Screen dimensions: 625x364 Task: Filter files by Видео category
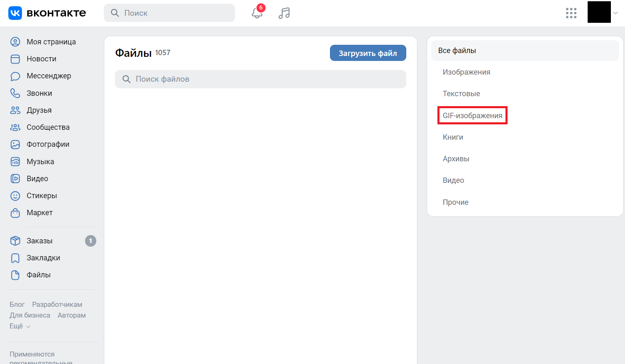click(453, 180)
